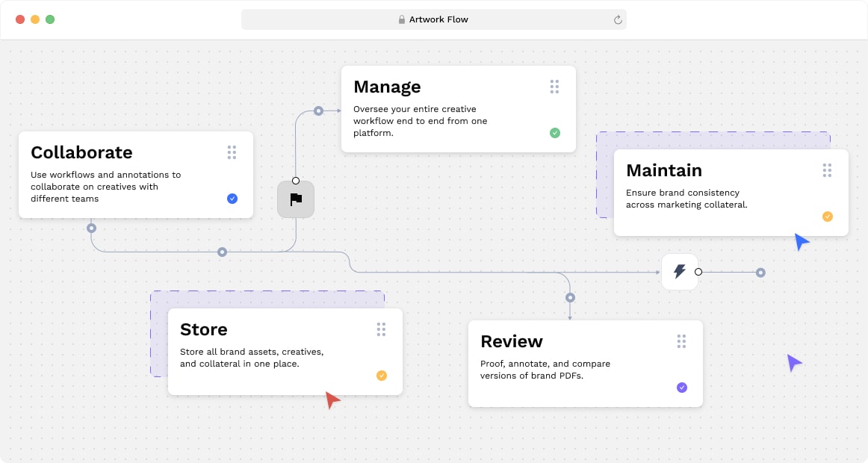Select the lightning bolt automation icon

pyautogui.click(x=679, y=271)
